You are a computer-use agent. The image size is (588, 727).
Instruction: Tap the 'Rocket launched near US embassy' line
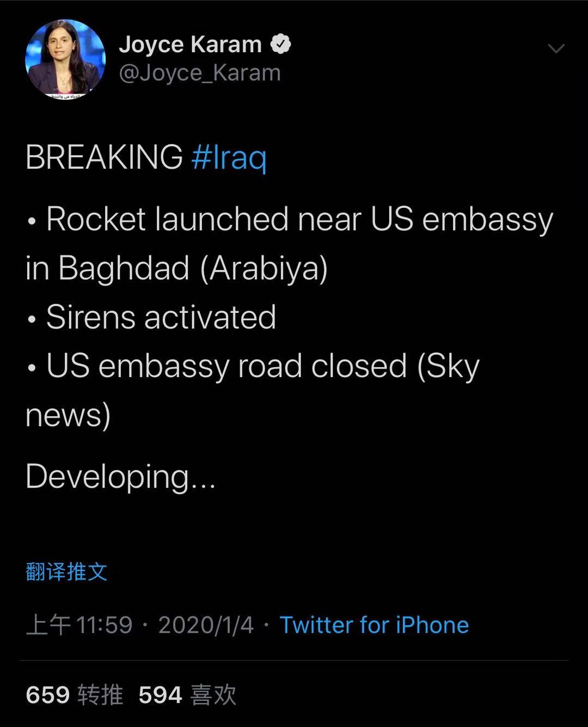coord(299,220)
